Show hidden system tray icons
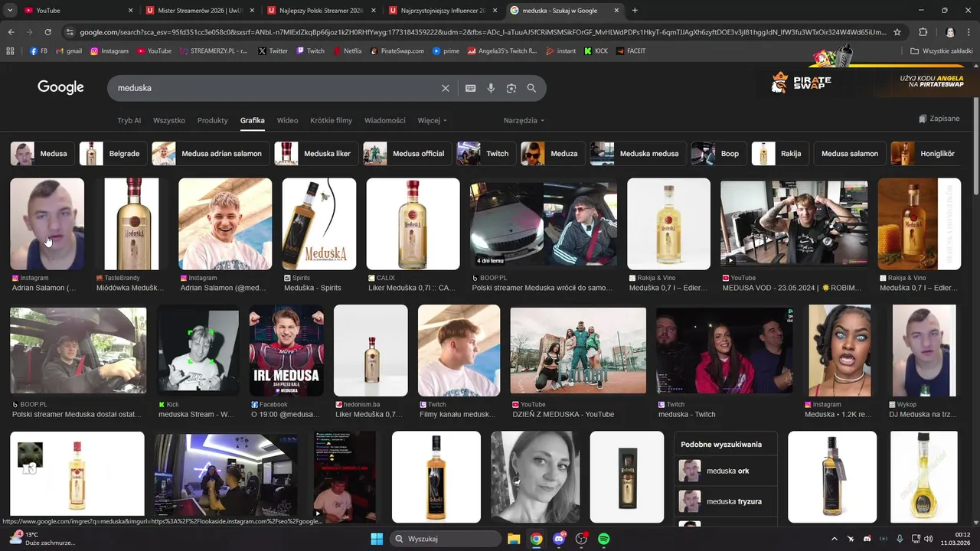The height and width of the screenshot is (551, 980). click(x=835, y=539)
